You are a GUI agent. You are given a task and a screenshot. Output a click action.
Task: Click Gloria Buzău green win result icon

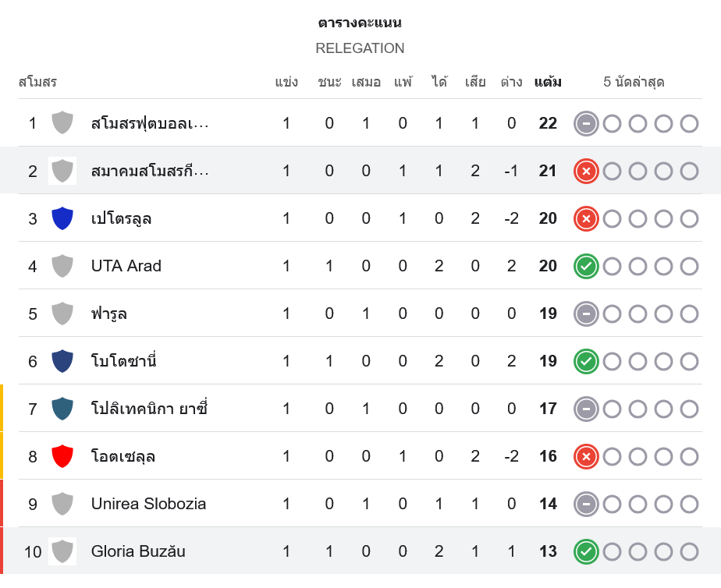[x=586, y=551]
